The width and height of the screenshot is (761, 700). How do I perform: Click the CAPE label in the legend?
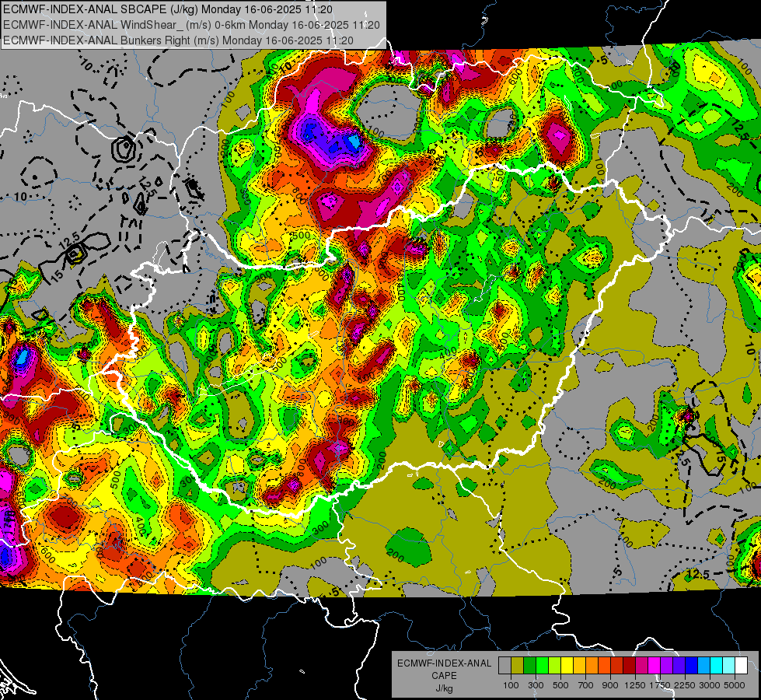444,675
